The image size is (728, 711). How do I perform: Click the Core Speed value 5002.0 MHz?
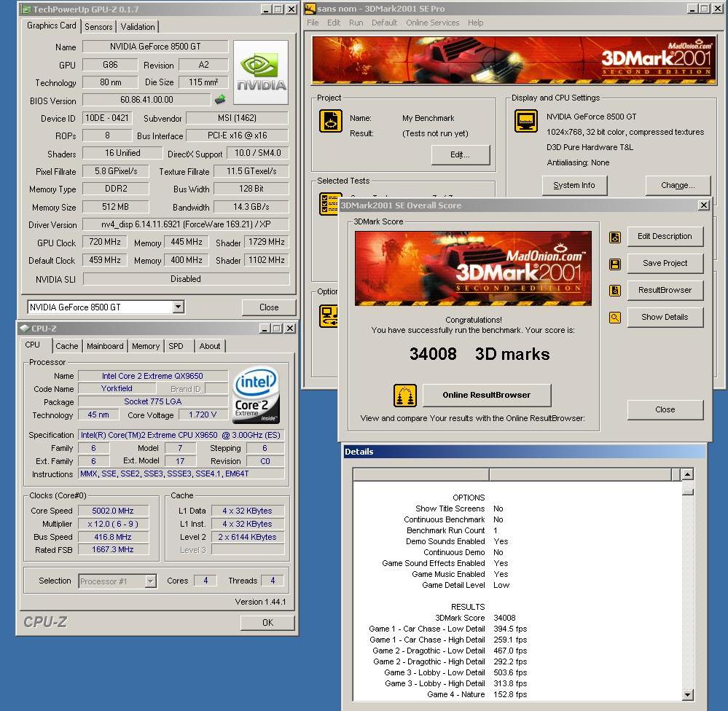coord(113,511)
